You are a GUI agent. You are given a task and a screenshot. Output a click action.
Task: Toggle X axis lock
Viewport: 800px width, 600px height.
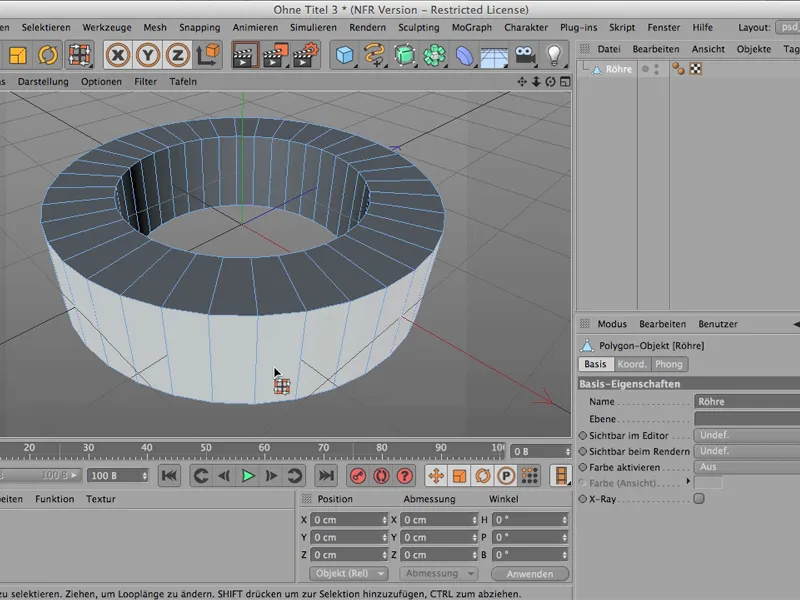click(118, 55)
